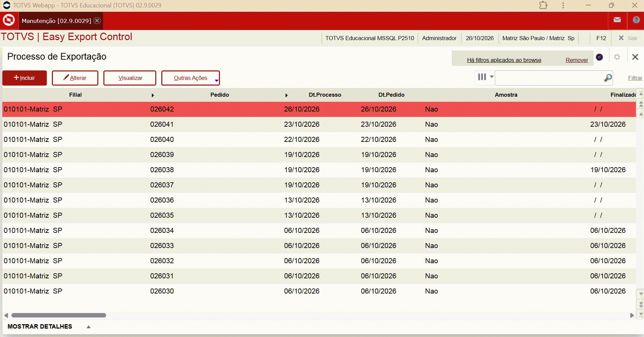
Task: Open the mail envelope icon
Action: (x=617, y=20)
